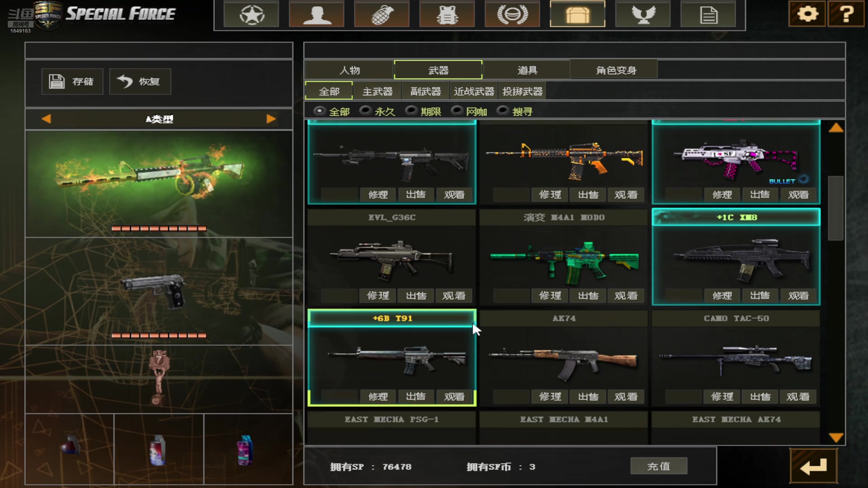
Task: Select the equipped flaming primary rifle slot
Action: coord(159,184)
